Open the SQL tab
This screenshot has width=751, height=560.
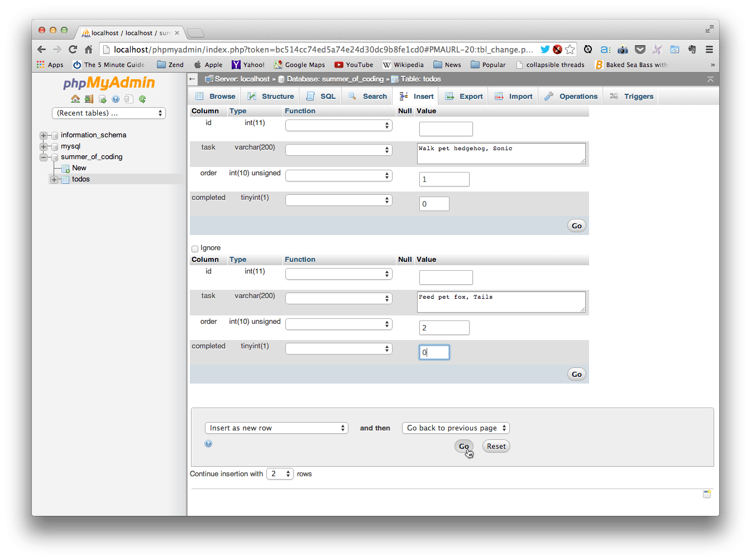click(x=321, y=96)
